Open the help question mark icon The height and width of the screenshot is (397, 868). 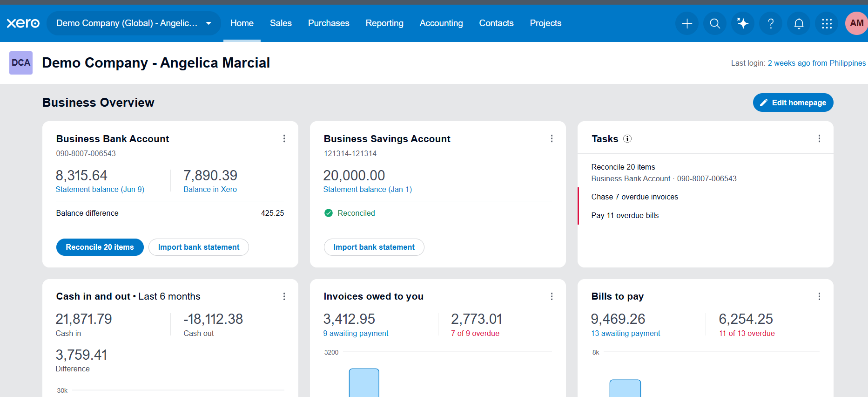[771, 23]
